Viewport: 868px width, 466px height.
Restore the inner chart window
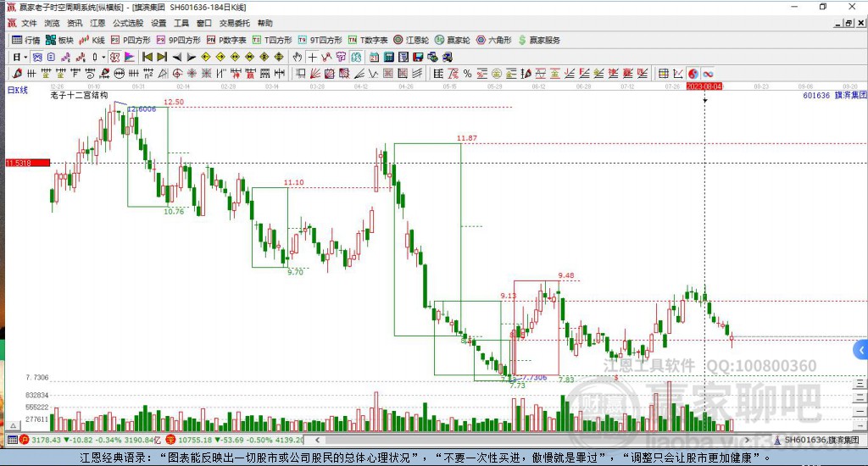pos(849,23)
